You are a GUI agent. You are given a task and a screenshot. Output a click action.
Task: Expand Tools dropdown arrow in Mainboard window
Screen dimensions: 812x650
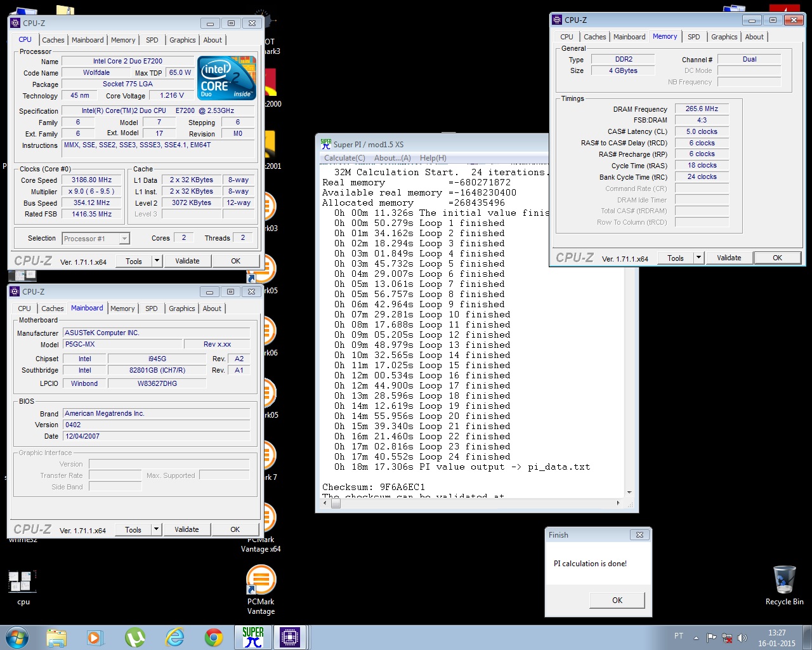pyautogui.click(x=156, y=529)
